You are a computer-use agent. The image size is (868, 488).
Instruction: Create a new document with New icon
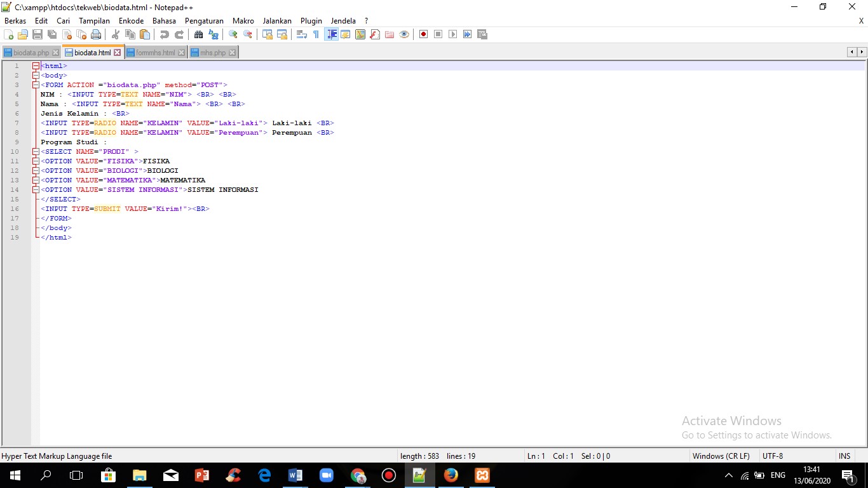[8, 34]
